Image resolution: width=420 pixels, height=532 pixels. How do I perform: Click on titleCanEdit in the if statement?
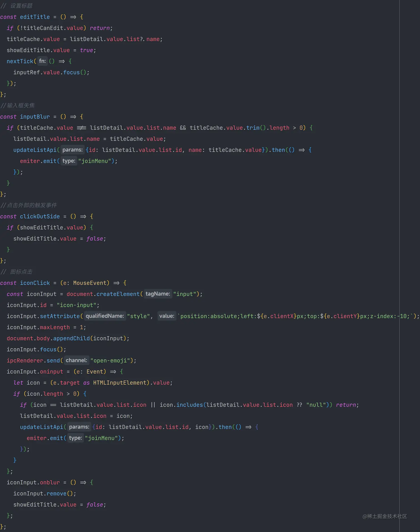(43, 28)
